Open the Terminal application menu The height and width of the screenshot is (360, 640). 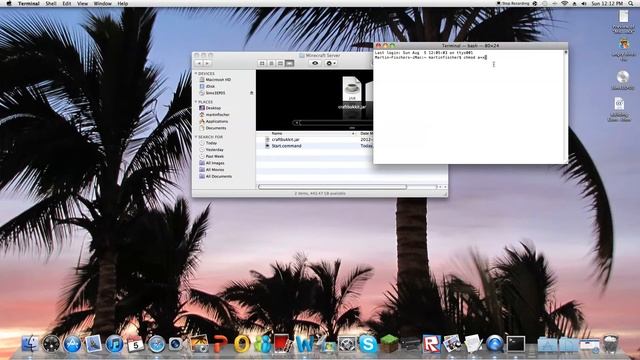[29, 3]
